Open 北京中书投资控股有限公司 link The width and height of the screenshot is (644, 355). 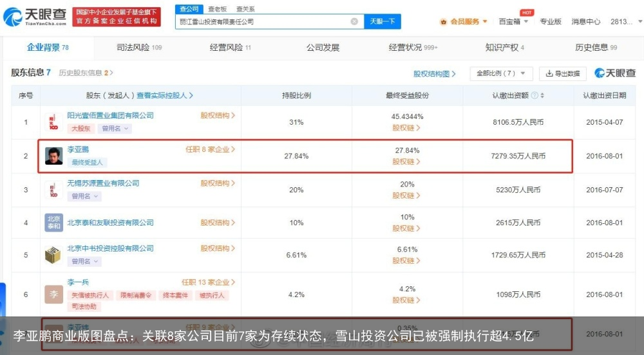pos(111,248)
